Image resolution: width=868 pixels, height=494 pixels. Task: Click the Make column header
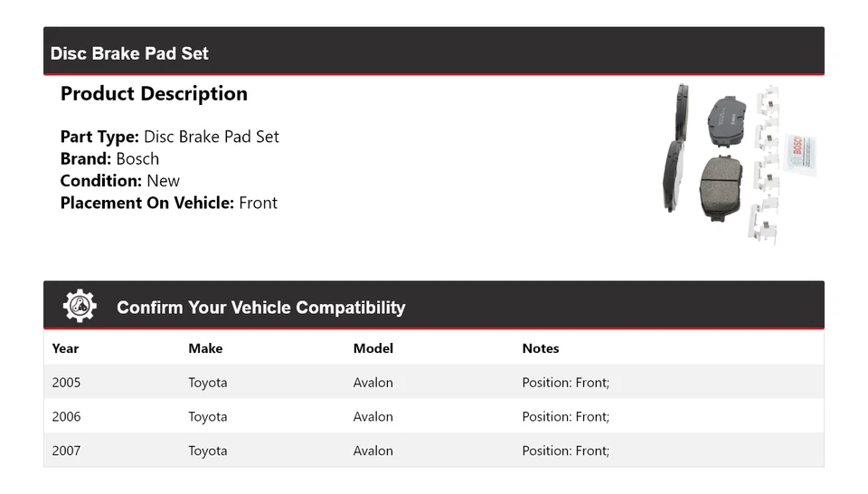coord(205,348)
